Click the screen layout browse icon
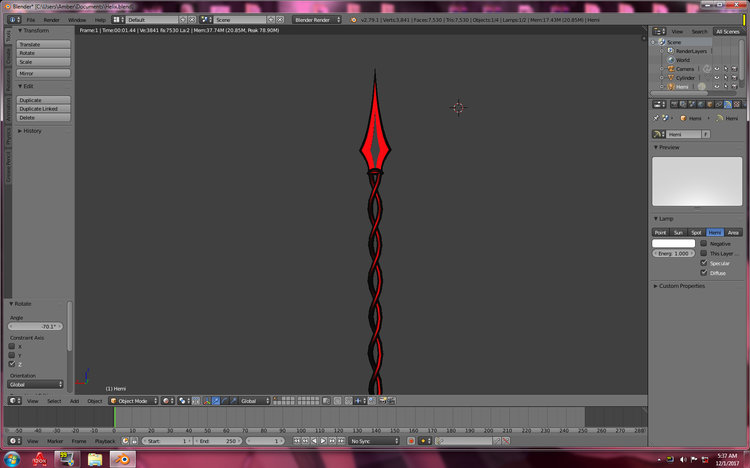The image size is (750, 468). point(118,20)
